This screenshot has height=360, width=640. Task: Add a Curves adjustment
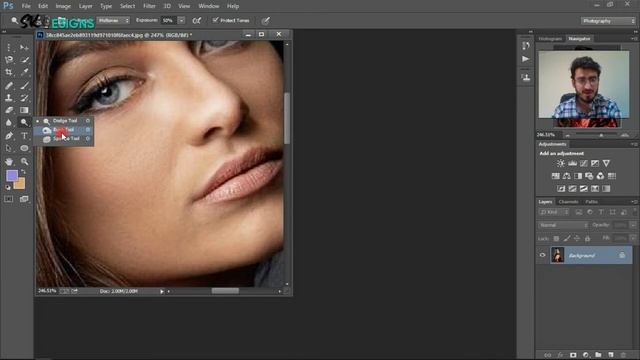584,163
